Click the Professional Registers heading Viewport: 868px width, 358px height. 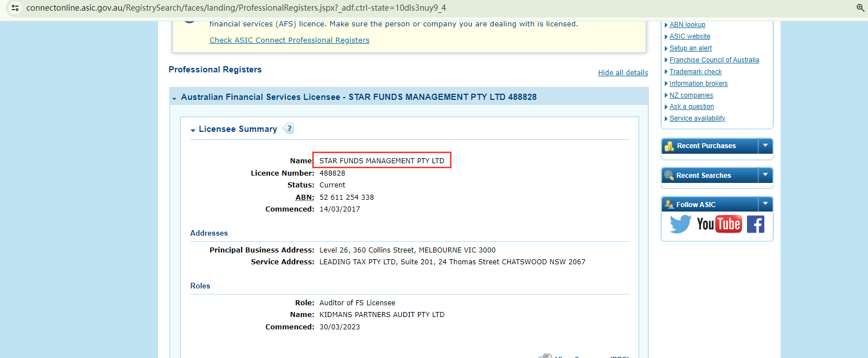pyautogui.click(x=215, y=70)
